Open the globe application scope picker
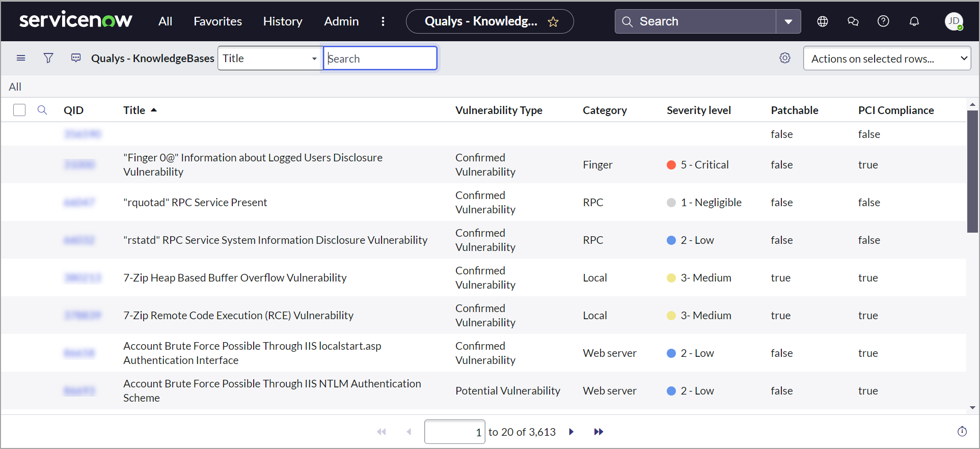 point(823,21)
